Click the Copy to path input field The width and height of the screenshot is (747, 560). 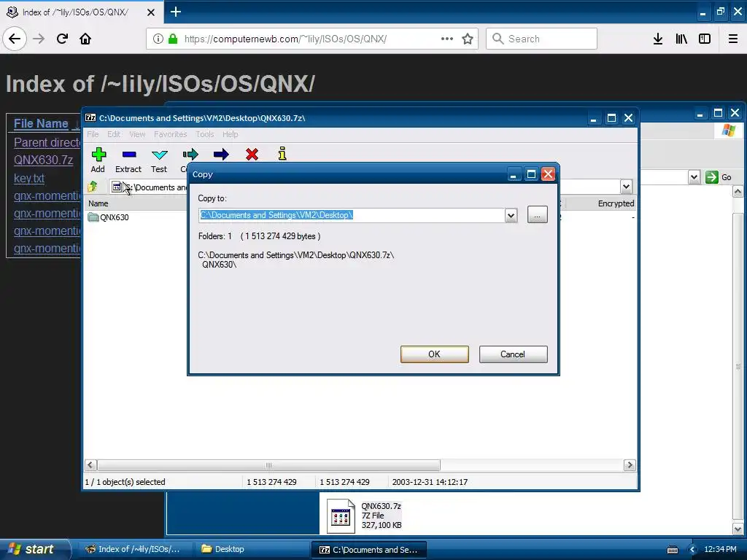click(352, 215)
